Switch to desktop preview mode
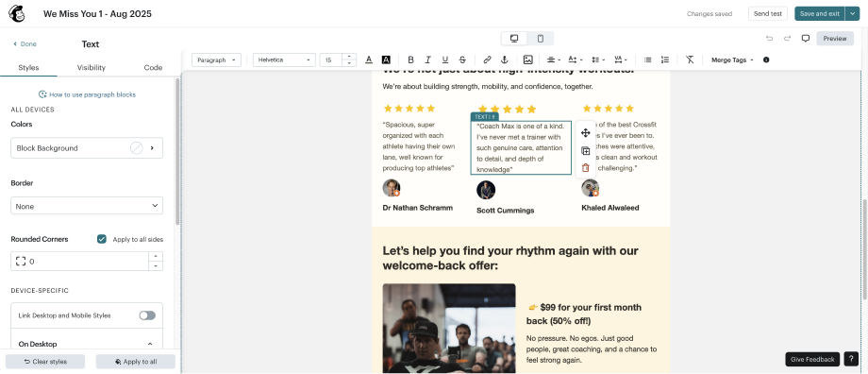 pos(514,38)
